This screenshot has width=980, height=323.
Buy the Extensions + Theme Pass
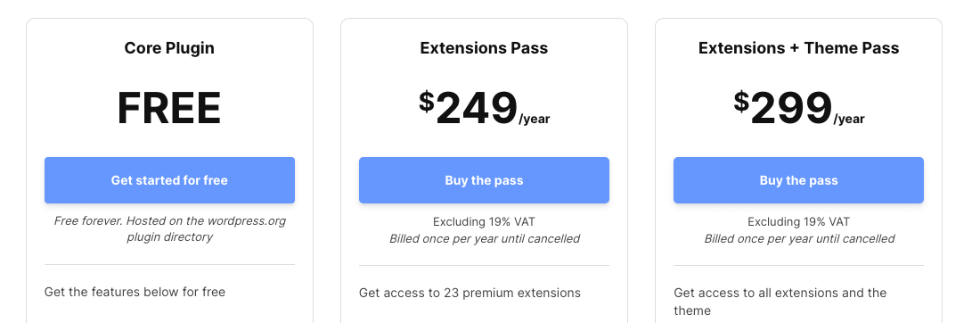[x=798, y=180]
